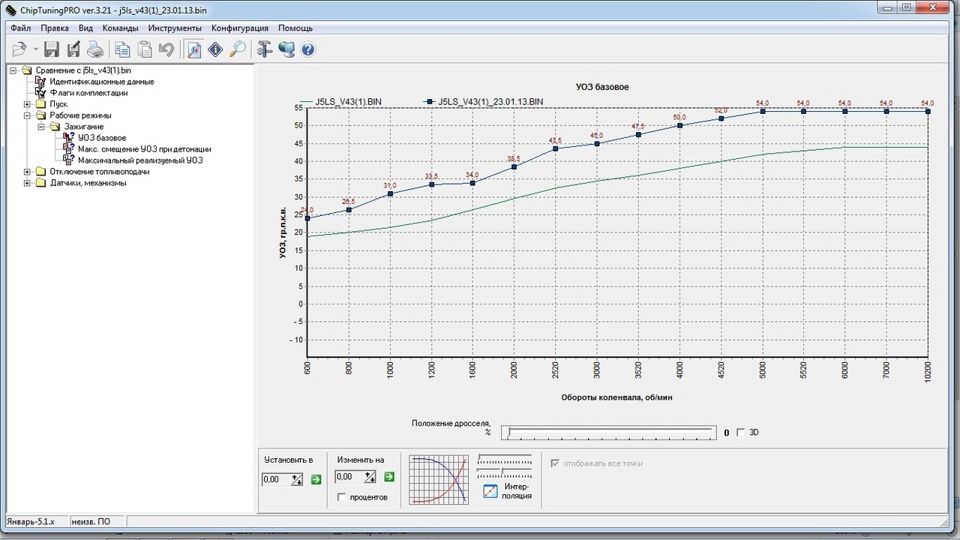Tick the процентов checkbox
Screen dimensions: 960x540
click(x=343, y=497)
